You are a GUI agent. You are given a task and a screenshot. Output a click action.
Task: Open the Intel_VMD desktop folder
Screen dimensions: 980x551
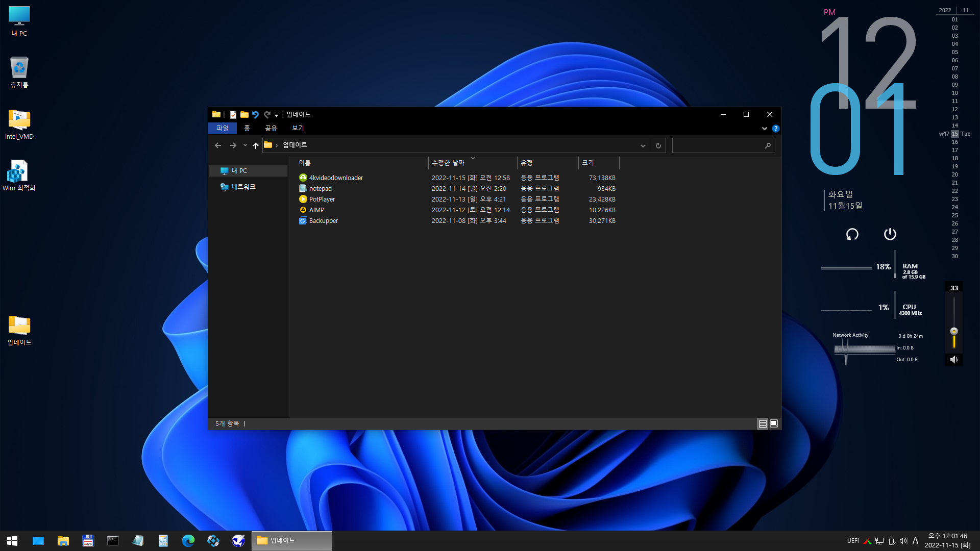coord(19,124)
